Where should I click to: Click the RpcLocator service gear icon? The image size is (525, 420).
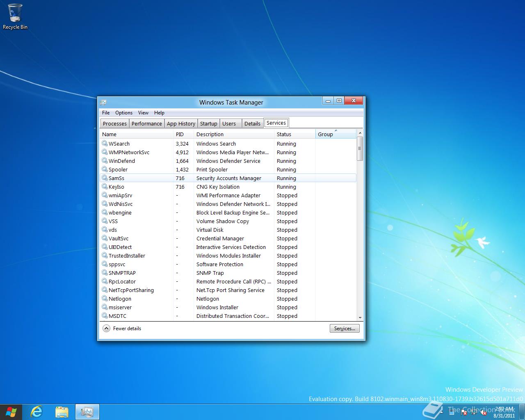[x=105, y=281]
